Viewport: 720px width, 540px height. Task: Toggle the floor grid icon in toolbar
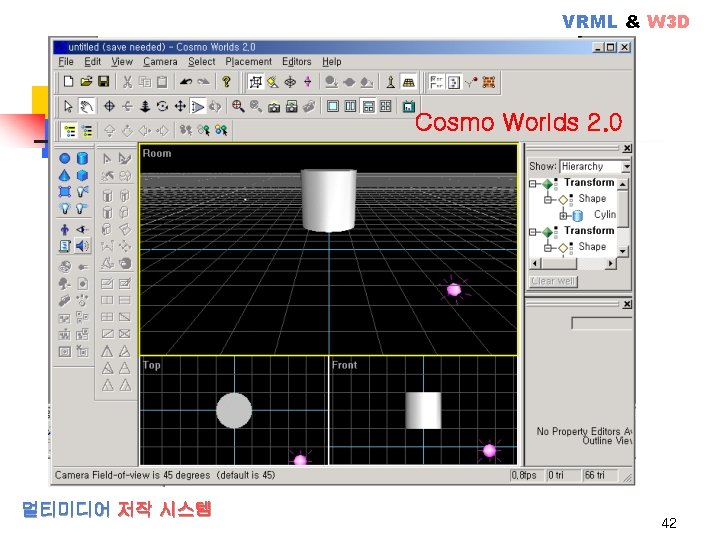coord(408,82)
